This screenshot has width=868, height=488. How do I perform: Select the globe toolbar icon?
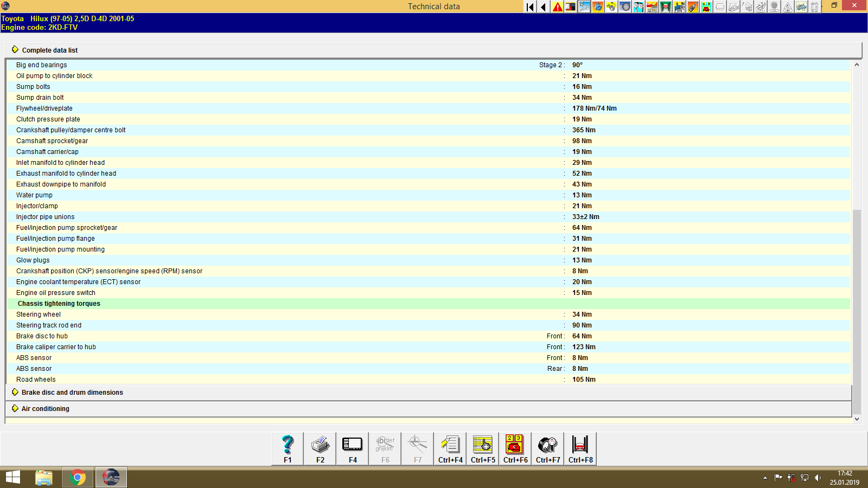click(597, 7)
